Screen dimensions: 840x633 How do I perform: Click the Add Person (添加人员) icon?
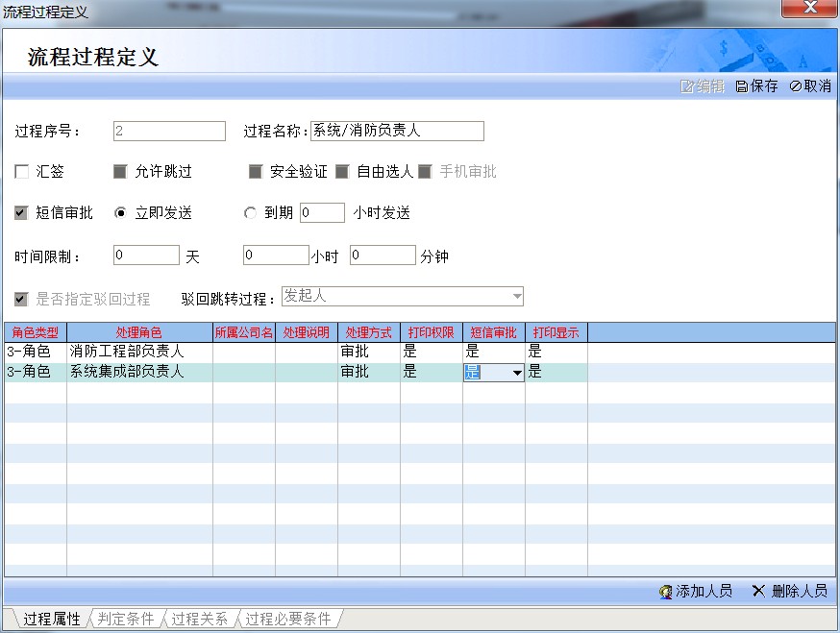point(665,592)
